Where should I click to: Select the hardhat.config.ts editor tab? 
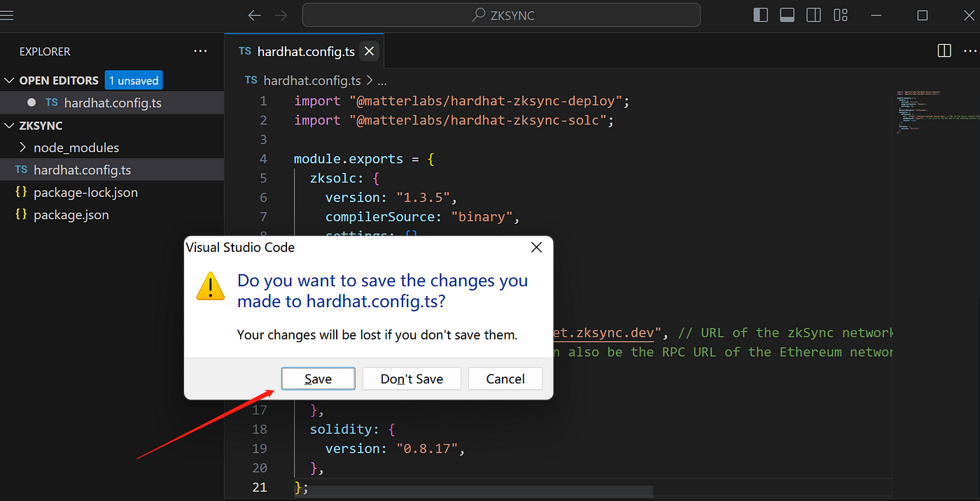pyautogui.click(x=304, y=51)
